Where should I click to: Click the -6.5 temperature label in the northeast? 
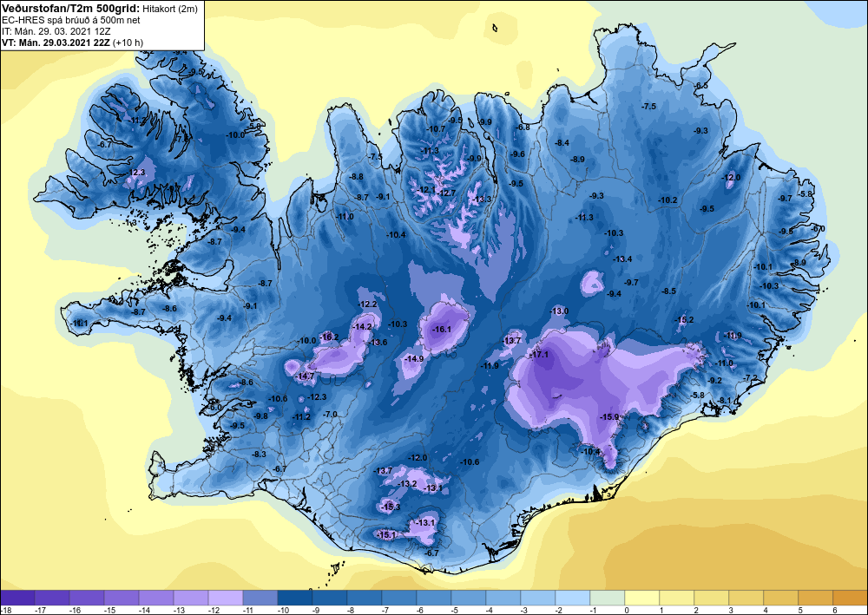(x=701, y=86)
